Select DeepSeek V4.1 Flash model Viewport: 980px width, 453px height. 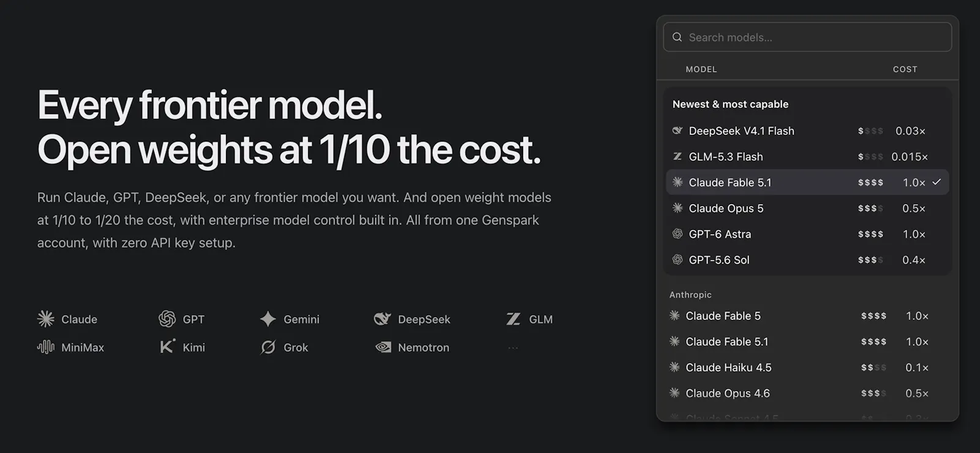[x=807, y=131]
